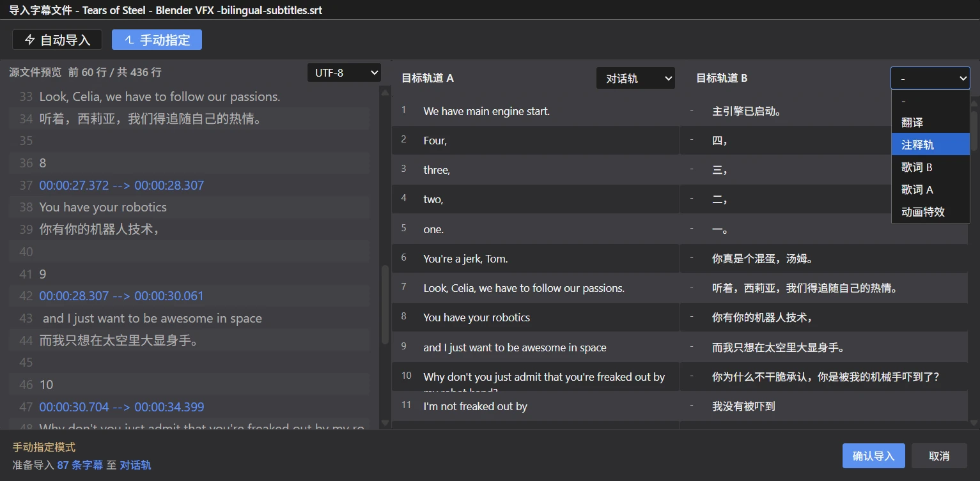Click source preview scroll-down arrow
The image size is (980, 481).
tap(385, 423)
